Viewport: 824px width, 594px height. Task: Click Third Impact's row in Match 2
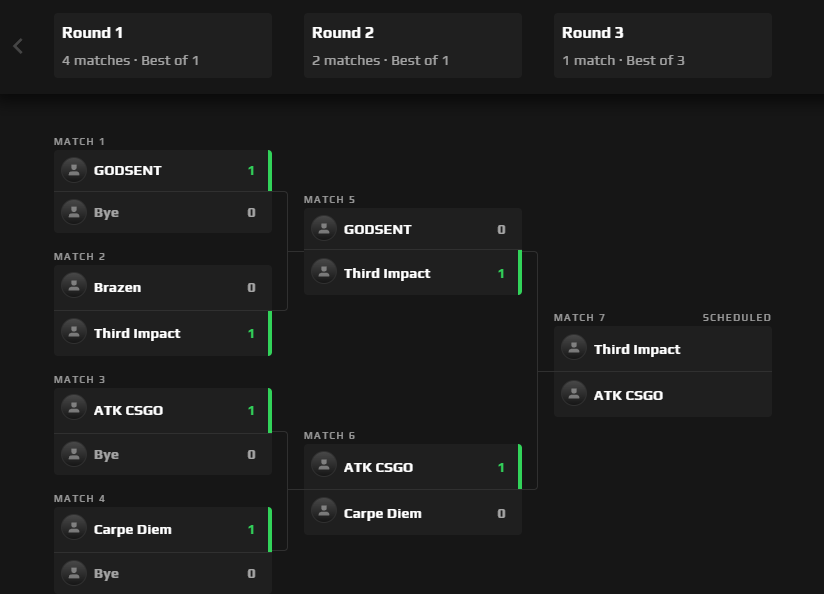tap(162, 334)
